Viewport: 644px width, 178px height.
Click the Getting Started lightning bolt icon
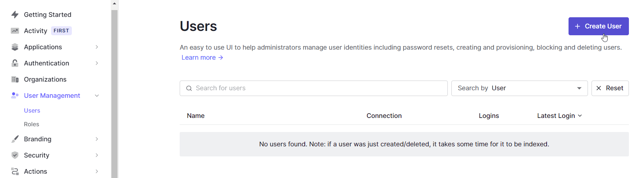(15, 15)
